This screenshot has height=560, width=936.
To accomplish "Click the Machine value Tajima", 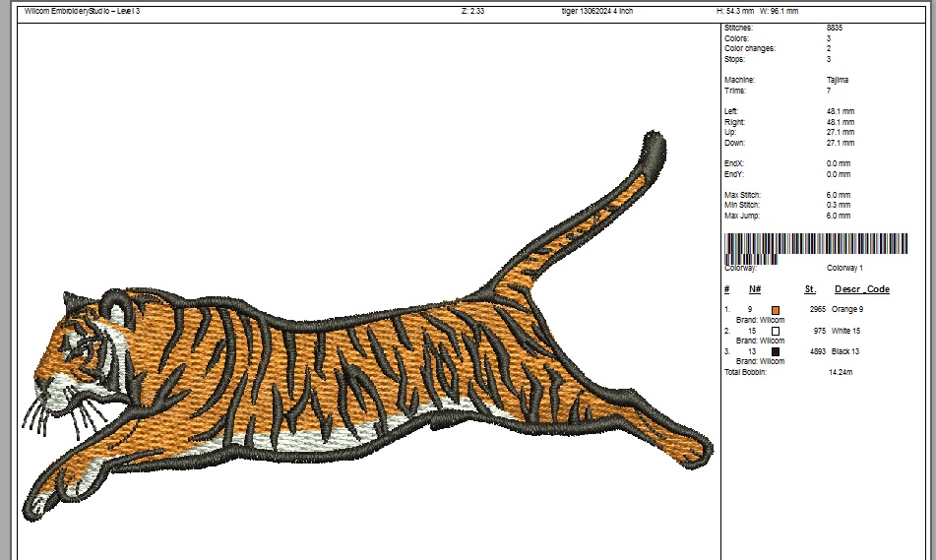I will pyautogui.click(x=838, y=80).
